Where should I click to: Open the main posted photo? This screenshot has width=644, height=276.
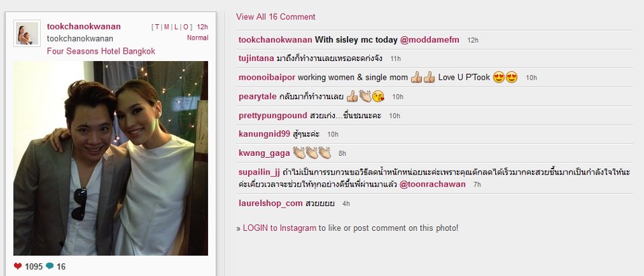coord(111,158)
